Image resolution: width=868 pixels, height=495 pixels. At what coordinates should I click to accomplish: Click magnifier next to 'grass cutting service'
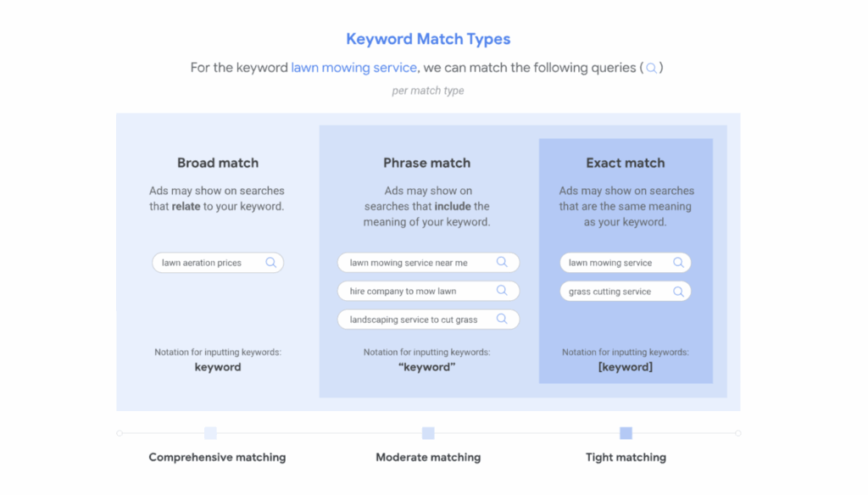(x=678, y=292)
